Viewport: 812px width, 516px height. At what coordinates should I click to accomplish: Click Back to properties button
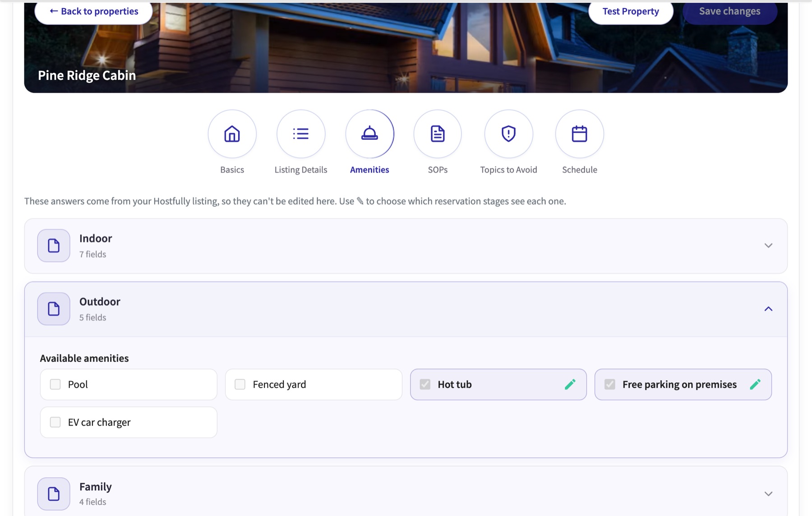pos(94,11)
